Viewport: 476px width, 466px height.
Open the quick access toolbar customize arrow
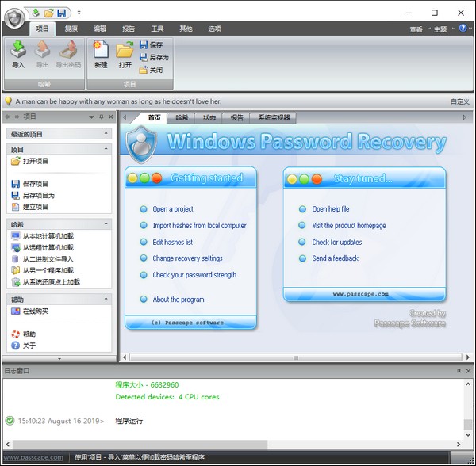click(x=79, y=13)
